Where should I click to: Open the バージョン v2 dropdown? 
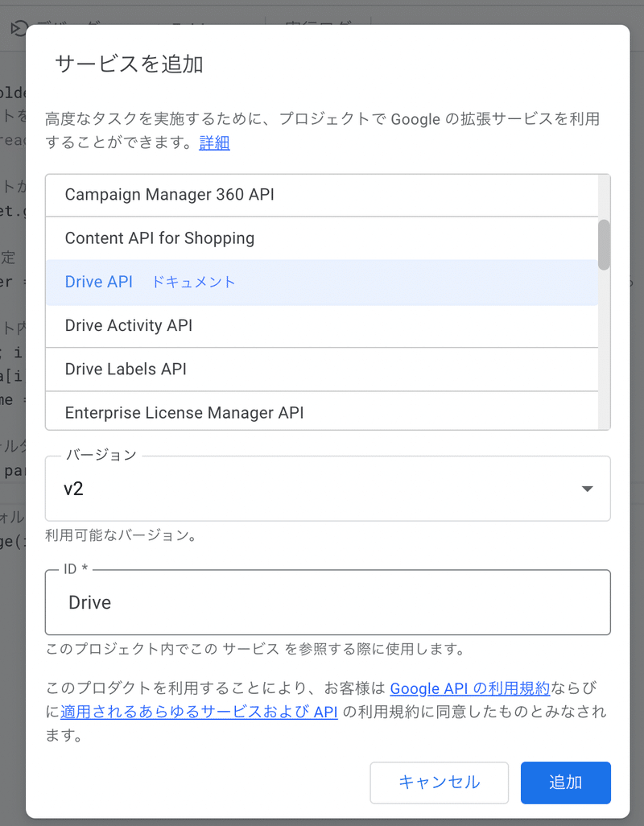328,489
